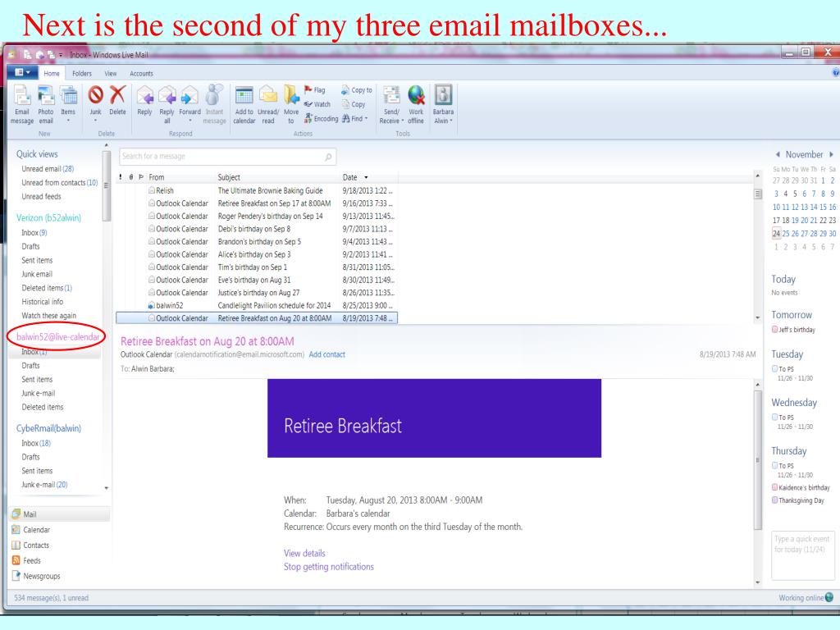This screenshot has width=840, height=630.
Task: Click the search magnifier icon
Action: (328, 157)
